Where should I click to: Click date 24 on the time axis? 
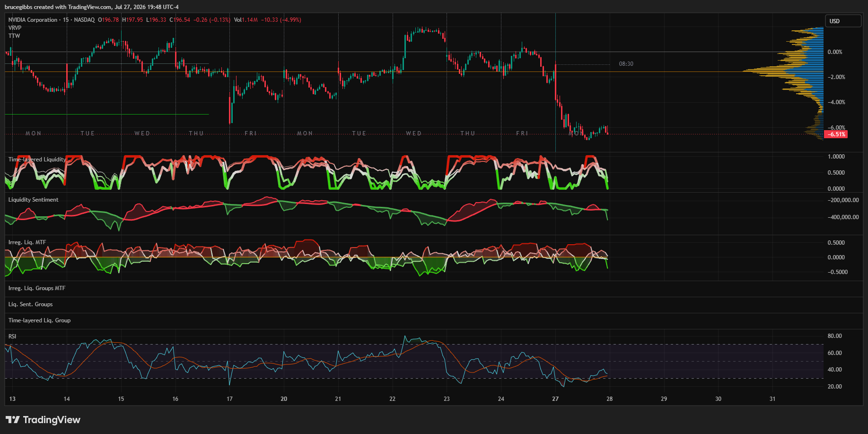[501, 399]
